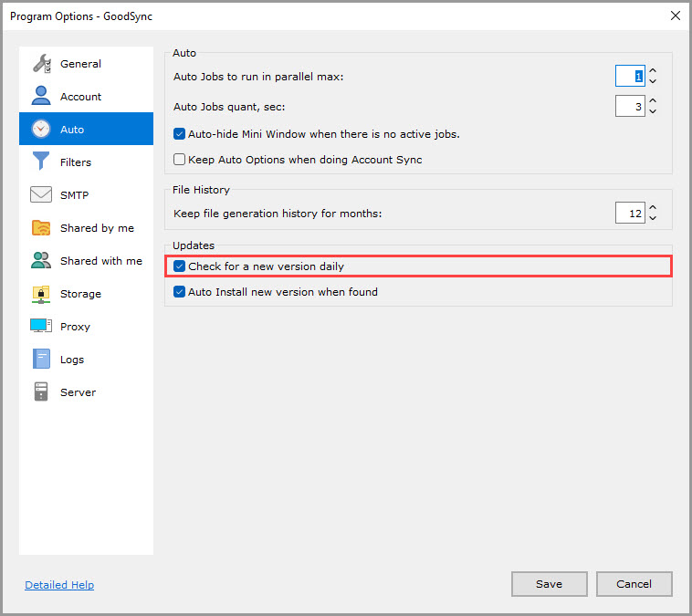The image size is (692, 616).
Task: Click the parallel max jobs input field
Action: (630, 76)
